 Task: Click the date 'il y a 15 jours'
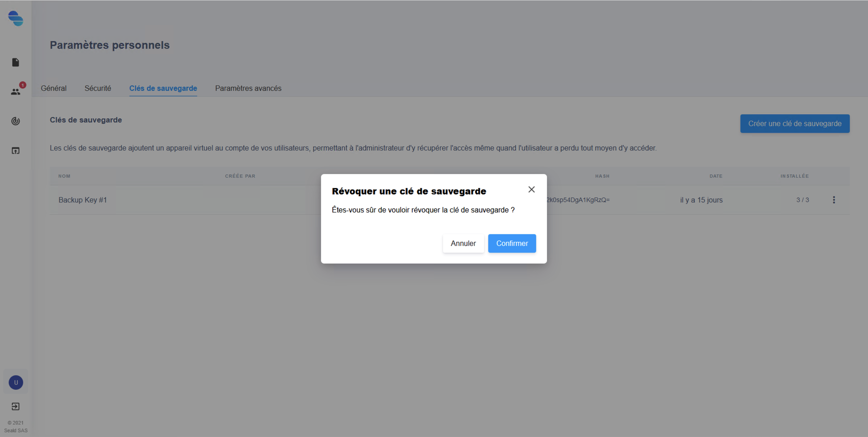701,200
